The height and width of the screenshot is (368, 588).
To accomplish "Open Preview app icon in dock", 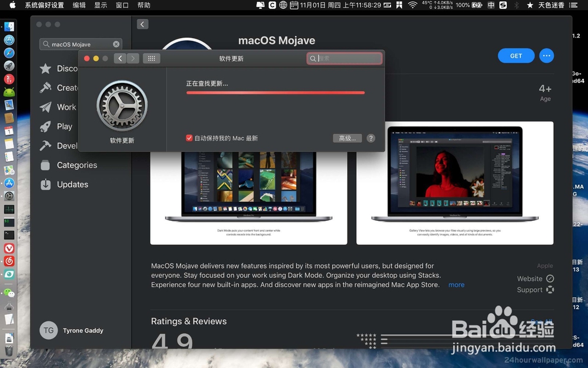I will click(x=9, y=105).
